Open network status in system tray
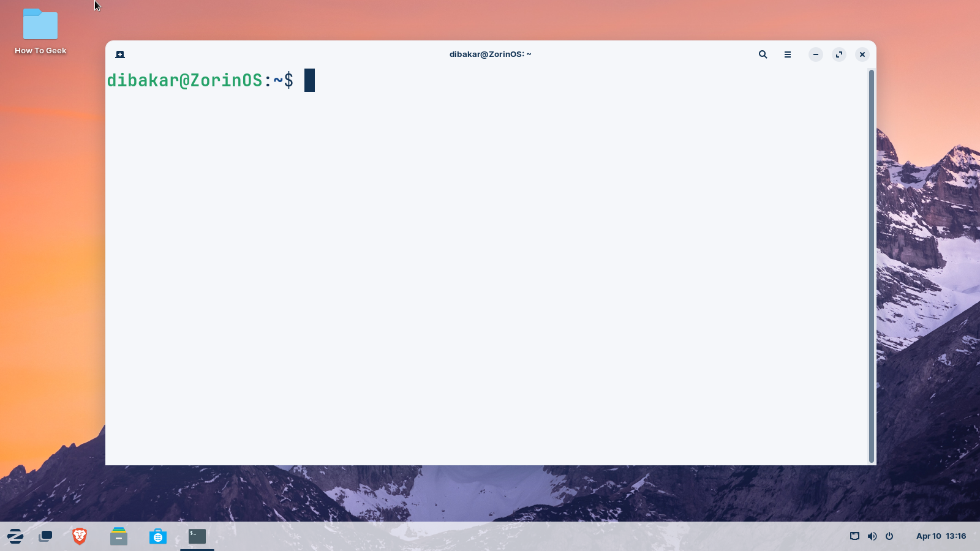980x551 pixels. pos(855,536)
